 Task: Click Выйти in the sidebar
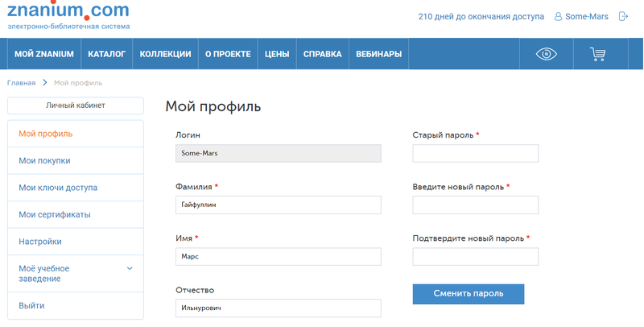31,306
